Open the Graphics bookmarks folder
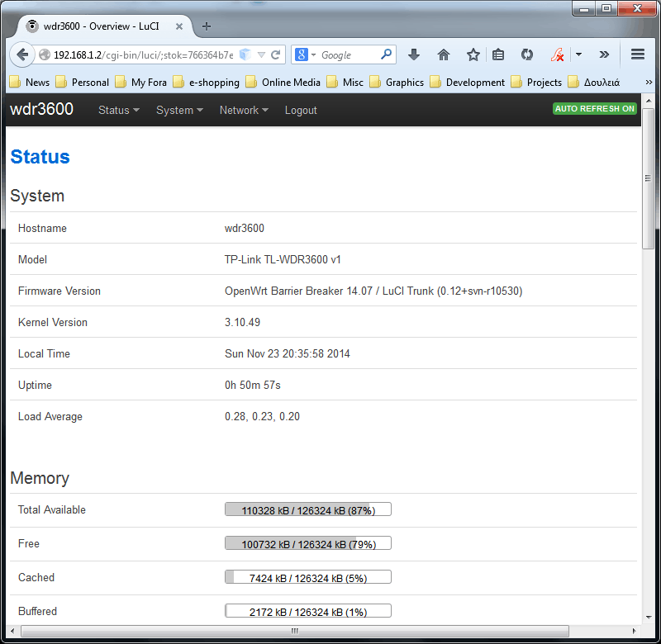 [397, 82]
